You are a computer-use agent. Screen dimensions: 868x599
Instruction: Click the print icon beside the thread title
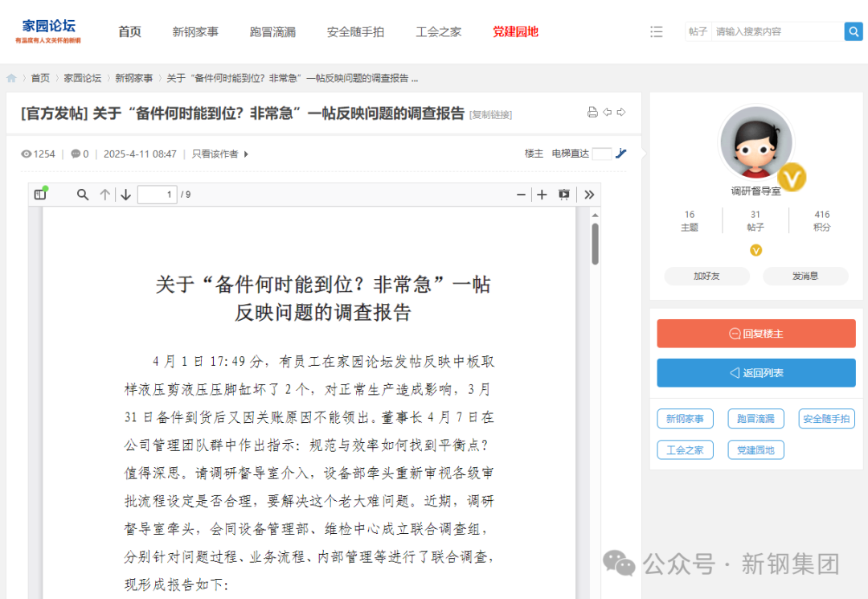592,113
